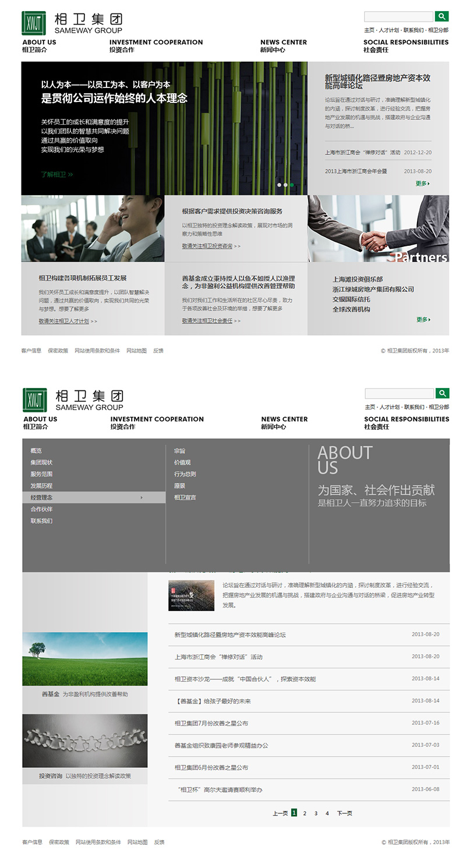Screen dimensions: 470x868
Task: Click the 了解相卫 link on the hero banner
Action: click(56, 174)
